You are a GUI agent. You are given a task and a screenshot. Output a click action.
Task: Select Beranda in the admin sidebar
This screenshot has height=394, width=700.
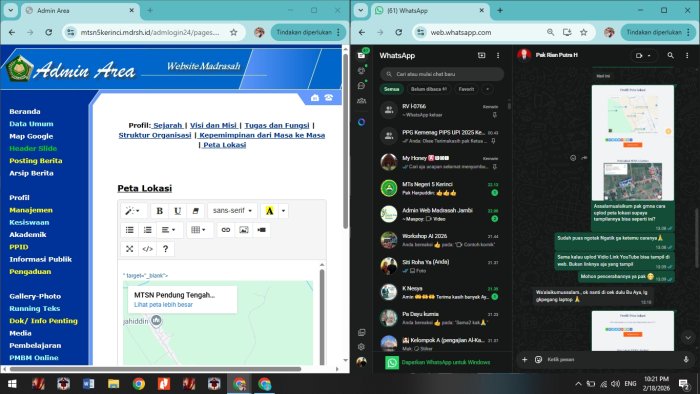(25, 112)
